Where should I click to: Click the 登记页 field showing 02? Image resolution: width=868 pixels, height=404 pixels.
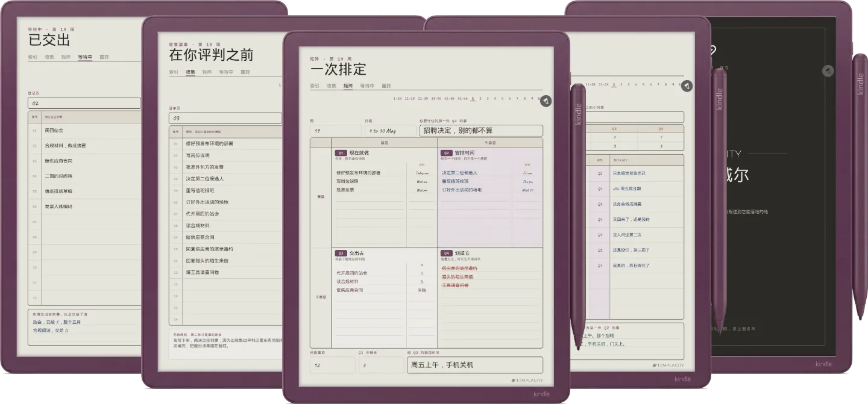(x=84, y=104)
